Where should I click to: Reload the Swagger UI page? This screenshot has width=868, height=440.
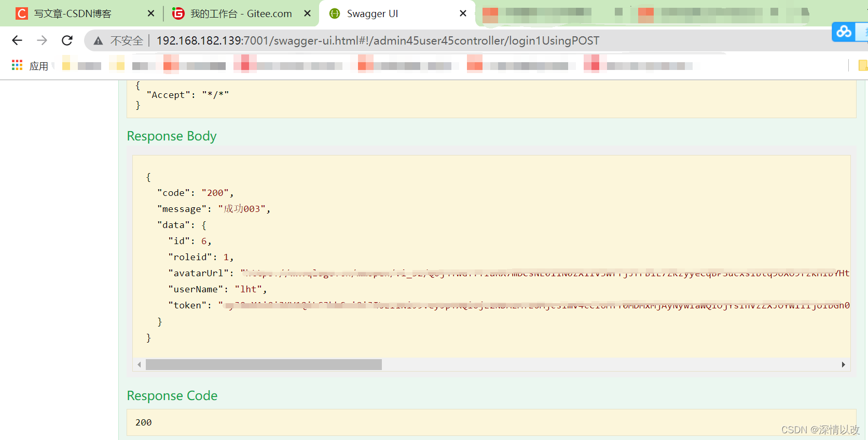pos(67,40)
